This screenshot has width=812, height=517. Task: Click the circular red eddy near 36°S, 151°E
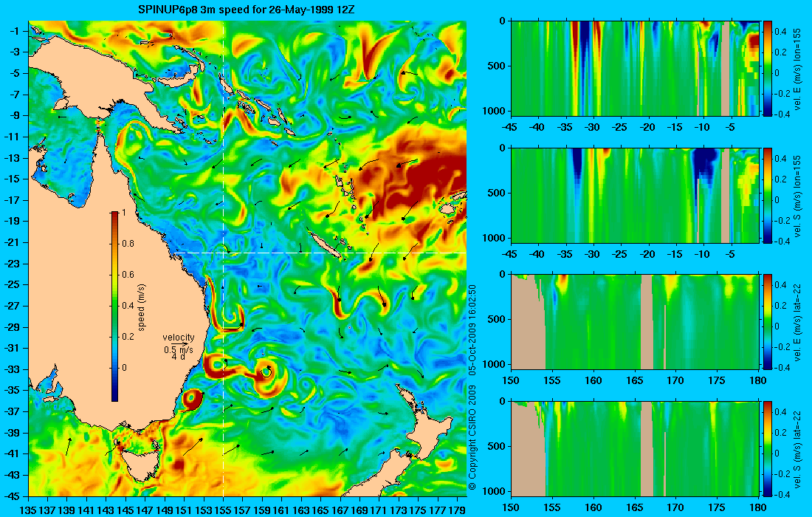[191, 398]
